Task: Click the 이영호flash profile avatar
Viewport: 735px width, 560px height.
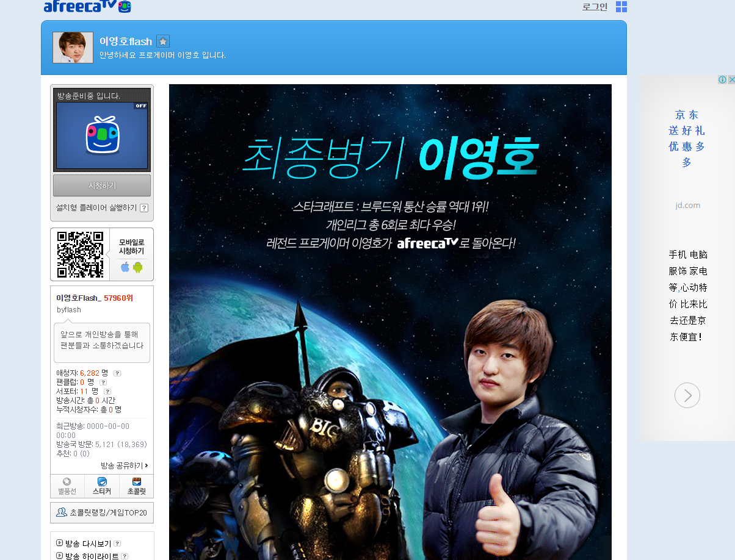Action: point(73,47)
